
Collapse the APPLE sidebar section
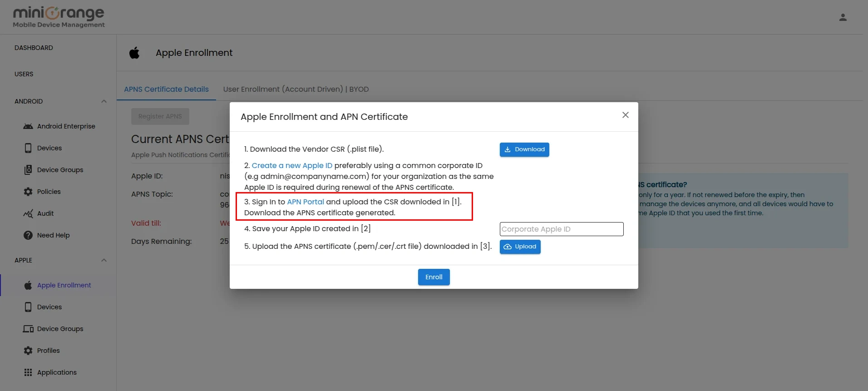click(104, 260)
